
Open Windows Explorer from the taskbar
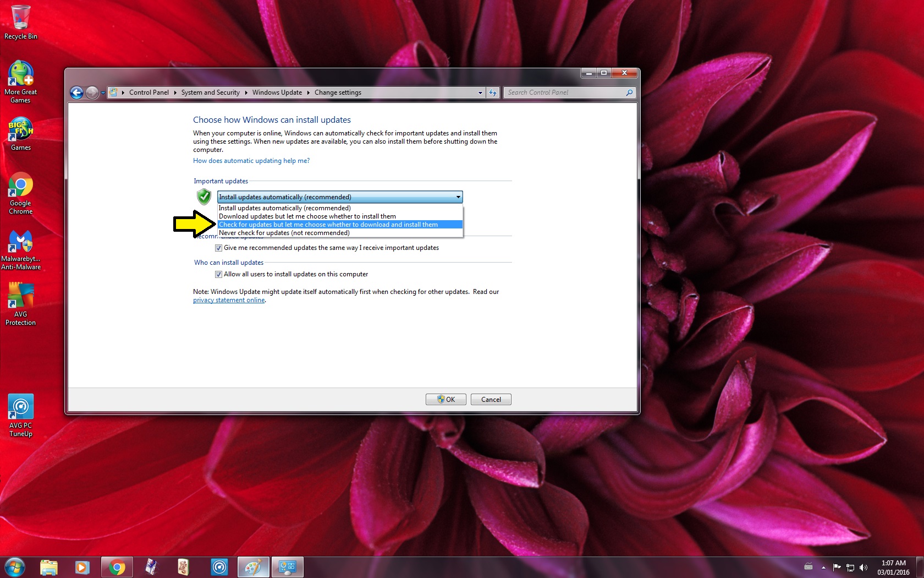tap(49, 567)
